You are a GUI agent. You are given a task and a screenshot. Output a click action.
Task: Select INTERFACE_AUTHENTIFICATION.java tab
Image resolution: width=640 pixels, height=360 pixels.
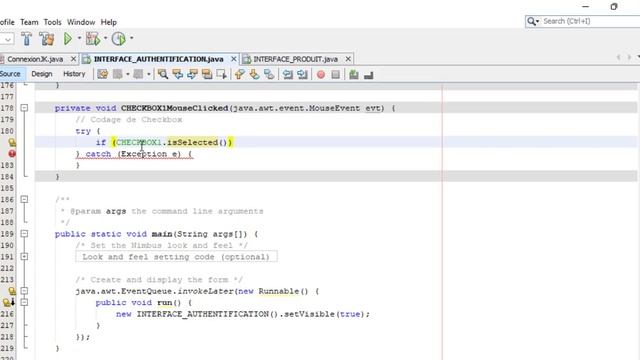click(158, 59)
